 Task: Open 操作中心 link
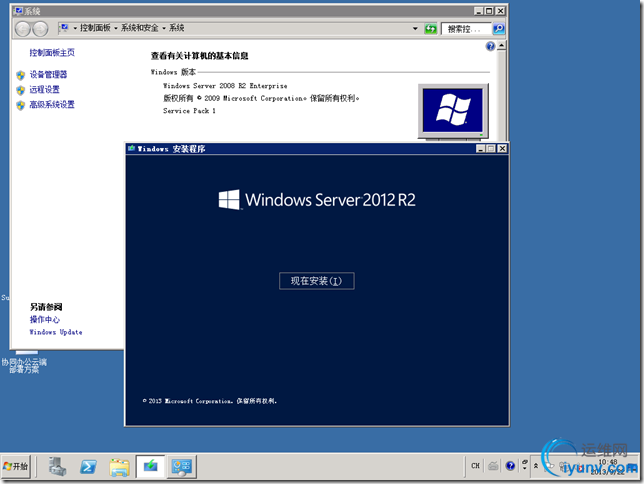click(45, 319)
